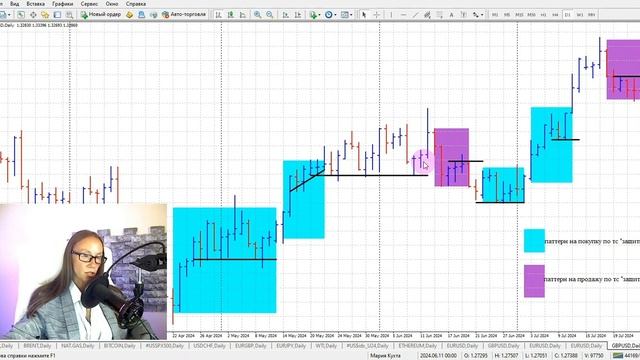
Task: Open the Вставка menu
Action: 36,4
